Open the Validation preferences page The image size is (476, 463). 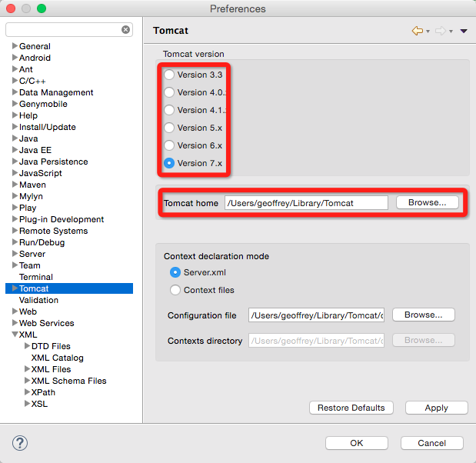(38, 300)
